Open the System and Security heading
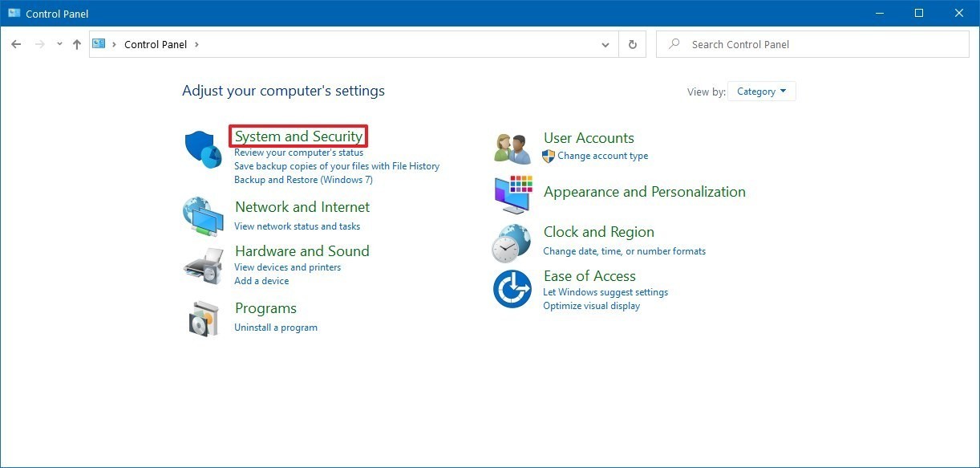The height and width of the screenshot is (468, 980). point(298,136)
